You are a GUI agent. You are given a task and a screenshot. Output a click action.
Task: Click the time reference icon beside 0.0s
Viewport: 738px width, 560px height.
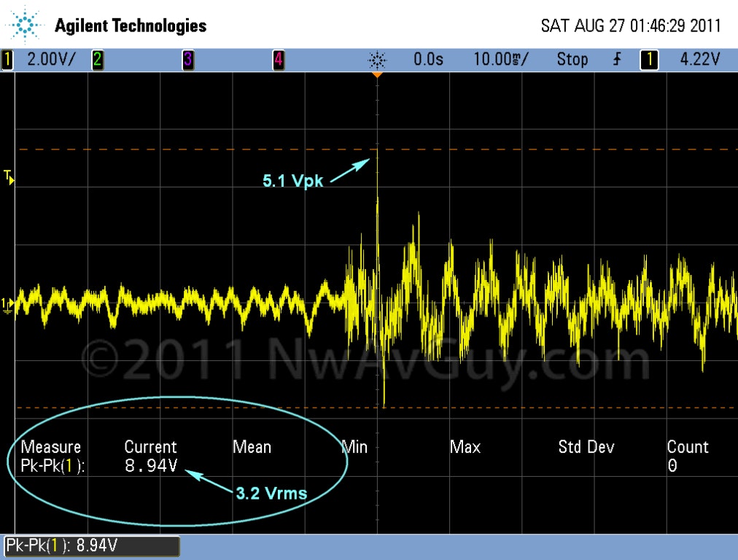(378, 60)
